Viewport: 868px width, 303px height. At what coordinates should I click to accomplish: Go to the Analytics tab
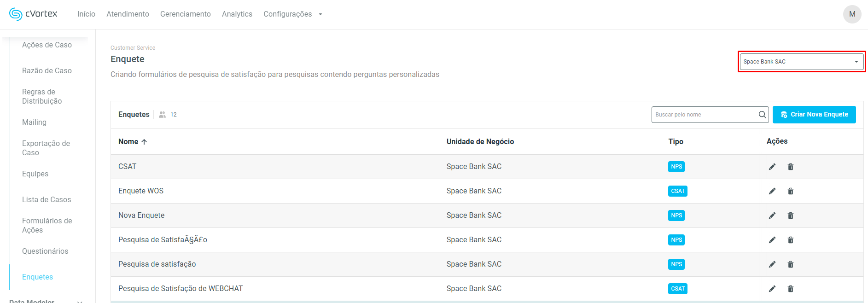tap(237, 14)
